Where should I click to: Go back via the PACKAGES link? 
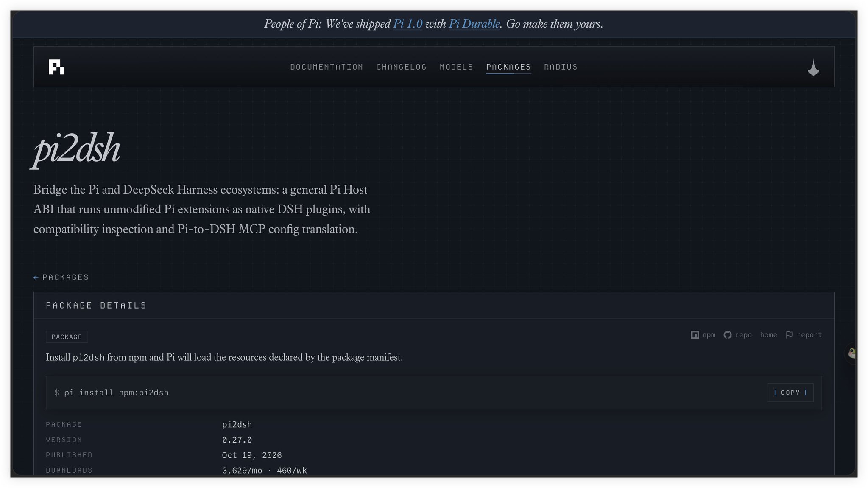[x=65, y=278]
